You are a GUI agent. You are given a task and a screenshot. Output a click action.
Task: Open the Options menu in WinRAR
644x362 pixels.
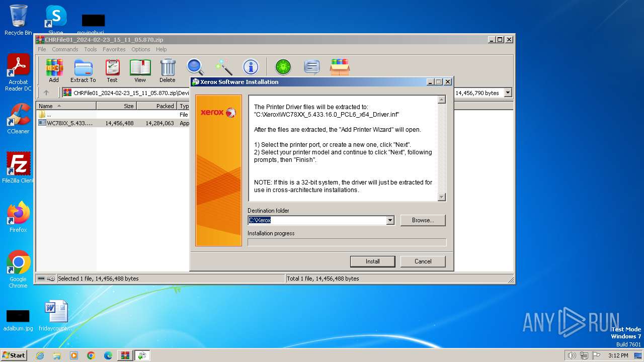pyautogui.click(x=141, y=49)
